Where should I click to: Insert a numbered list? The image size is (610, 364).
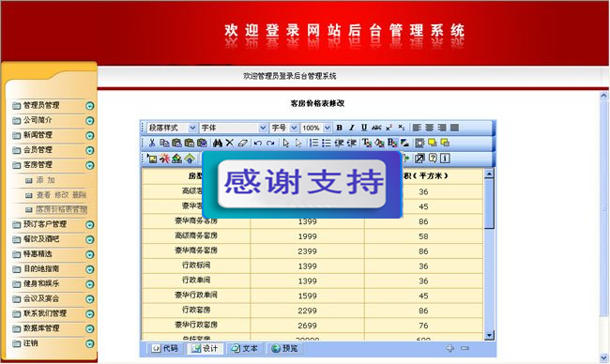coord(313,143)
